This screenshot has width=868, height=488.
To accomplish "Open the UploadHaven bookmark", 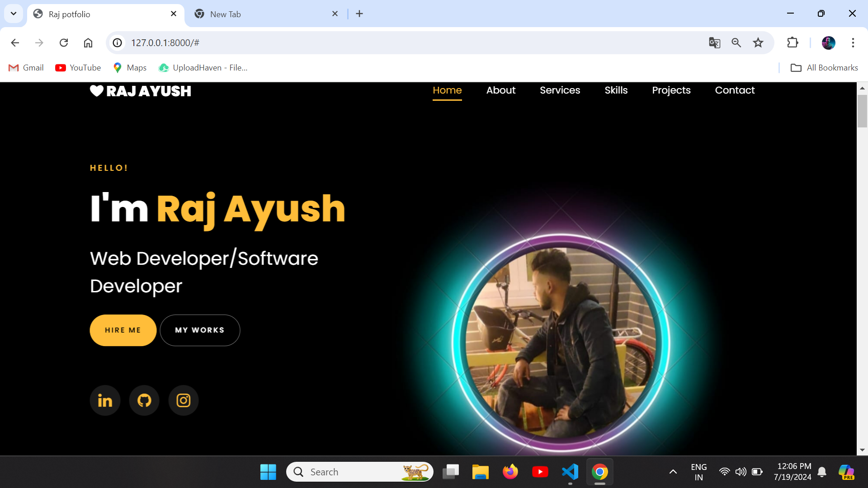I will (x=203, y=68).
